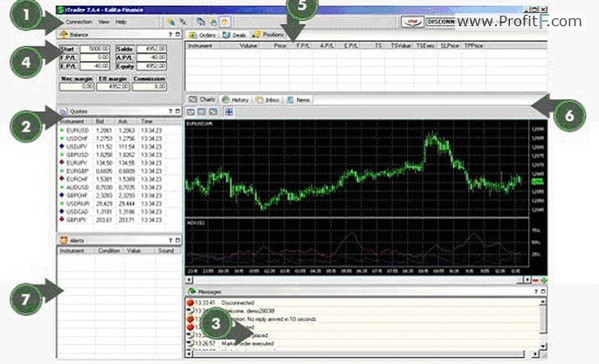This screenshot has height=364, width=599.
Task: Select the USDCHF quote row
Action: [119, 139]
